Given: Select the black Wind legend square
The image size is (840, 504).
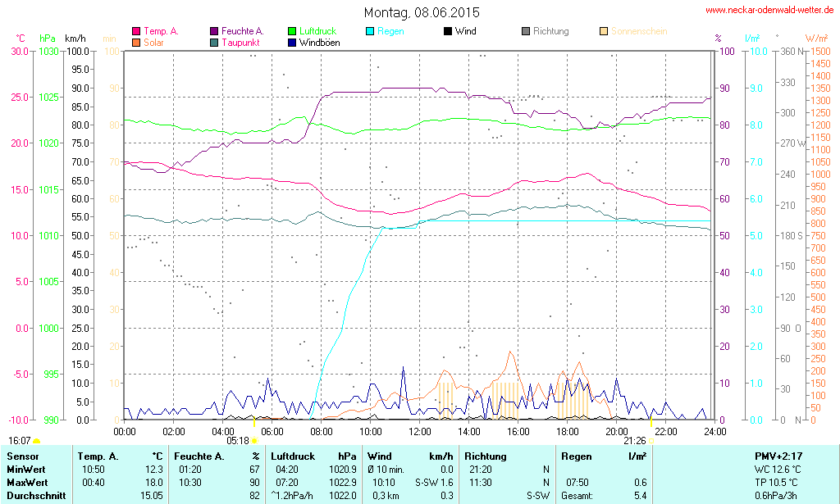Looking at the screenshot, I should tap(448, 31).
